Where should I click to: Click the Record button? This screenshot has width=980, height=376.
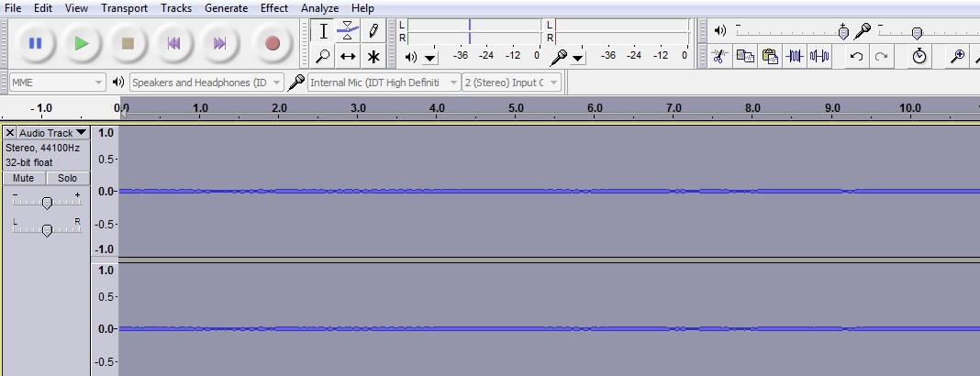(x=272, y=43)
